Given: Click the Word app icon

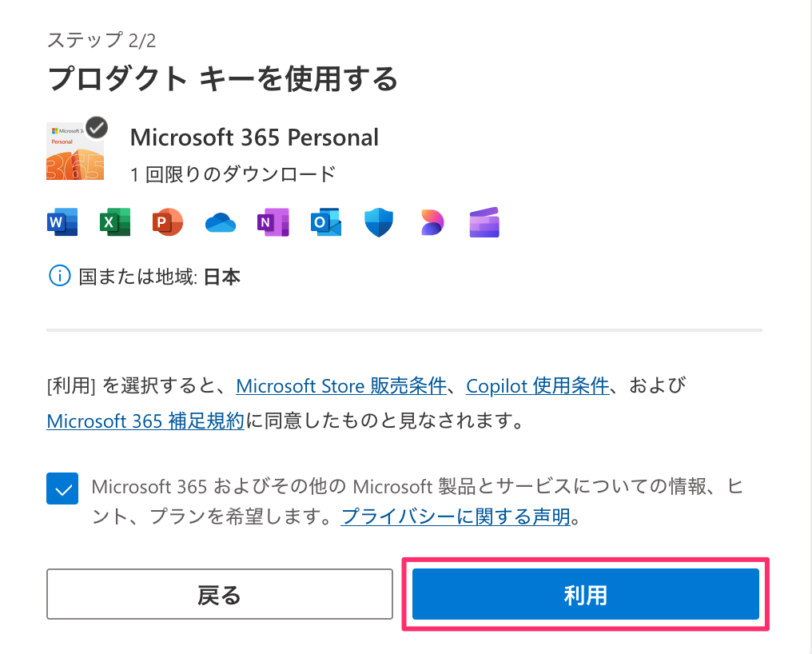Looking at the screenshot, I should coord(62,222).
